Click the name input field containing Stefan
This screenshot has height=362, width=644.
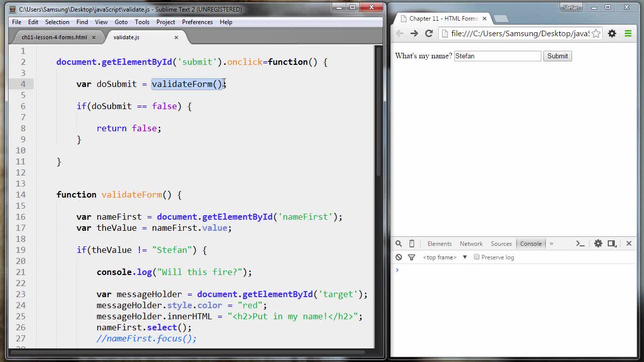[x=498, y=56]
